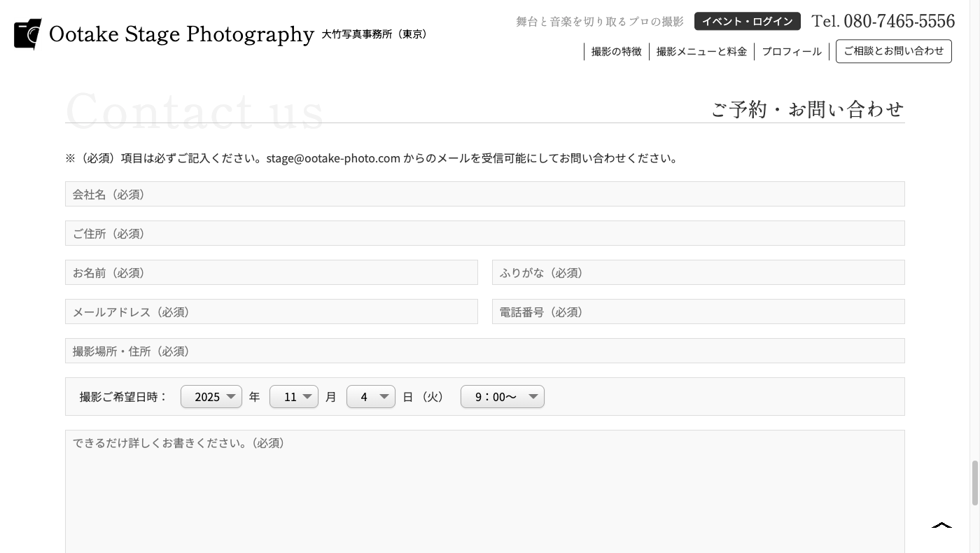This screenshot has width=980, height=553.
Task: Open 撮影の特徴 menu item
Action: [x=616, y=52]
